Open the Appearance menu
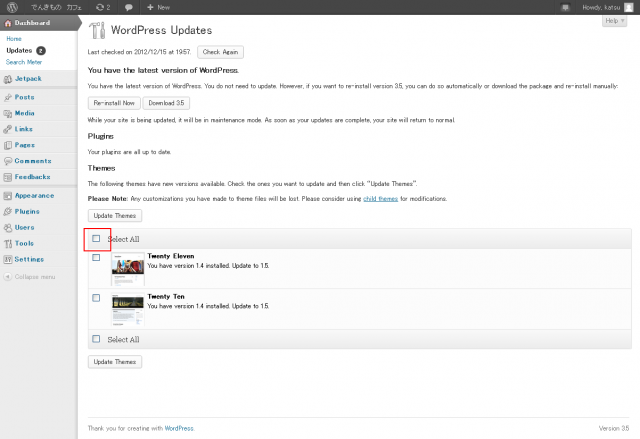The width and height of the screenshot is (640, 439). 34,195
